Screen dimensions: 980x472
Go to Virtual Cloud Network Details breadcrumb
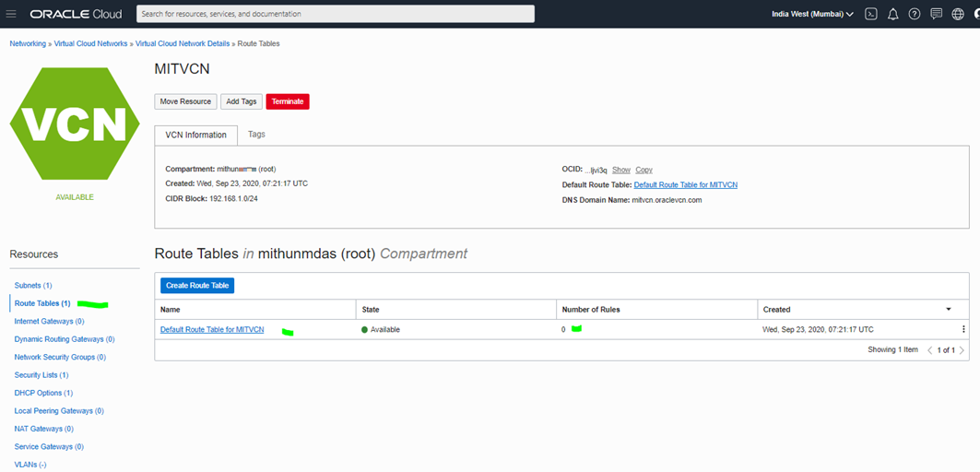pos(183,43)
